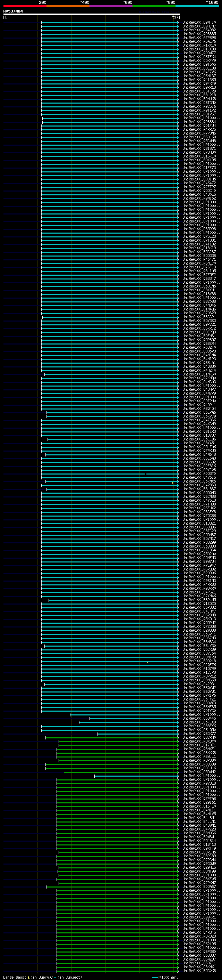Select hit UniRef100_A5ALY6
Screen dimensions: 222x980
[x=199, y=41]
